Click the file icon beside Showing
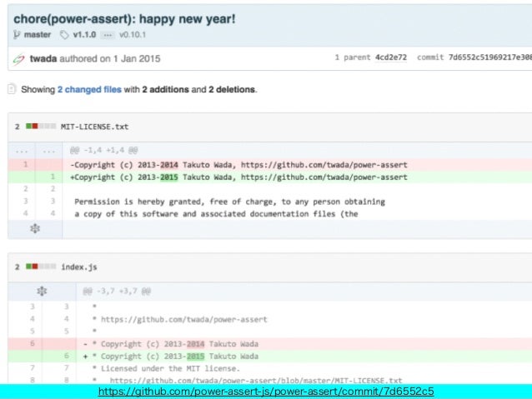This screenshot has width=532, height=399. pos(12,89)
